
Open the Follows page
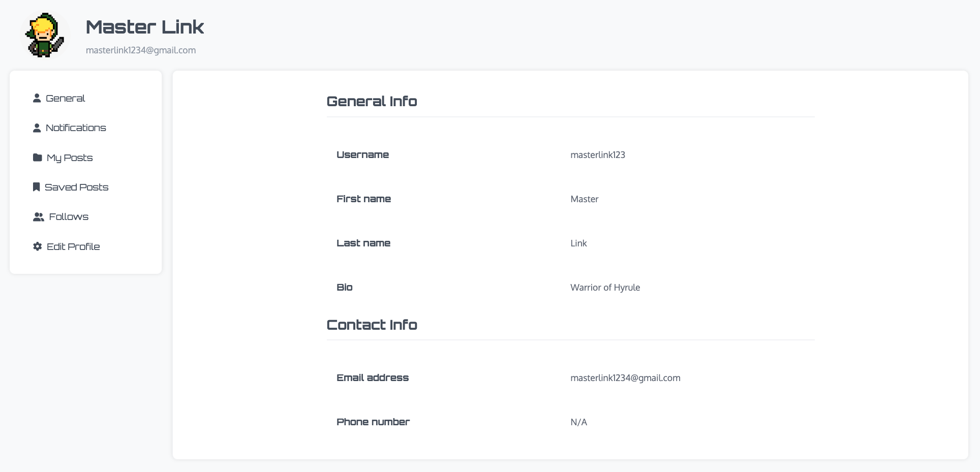[x=69, y=217]
